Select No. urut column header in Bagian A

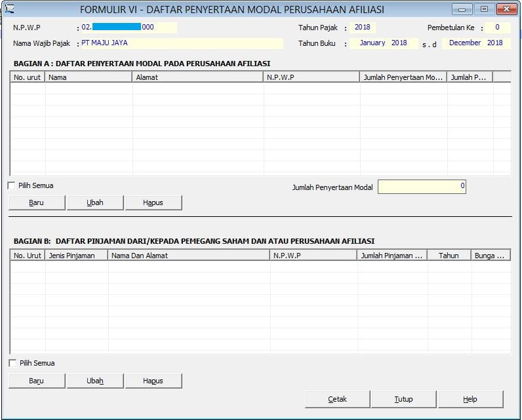[x=28, y=77]
